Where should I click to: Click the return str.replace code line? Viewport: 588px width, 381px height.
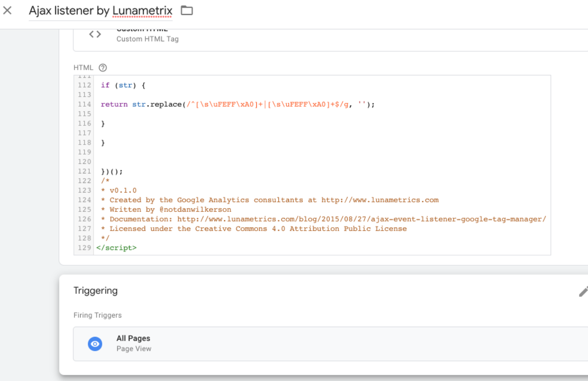pos(238,104)
